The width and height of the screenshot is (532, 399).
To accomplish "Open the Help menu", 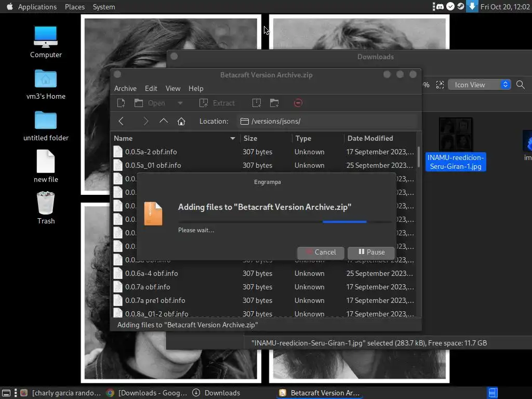I will [x=196, y=88].
